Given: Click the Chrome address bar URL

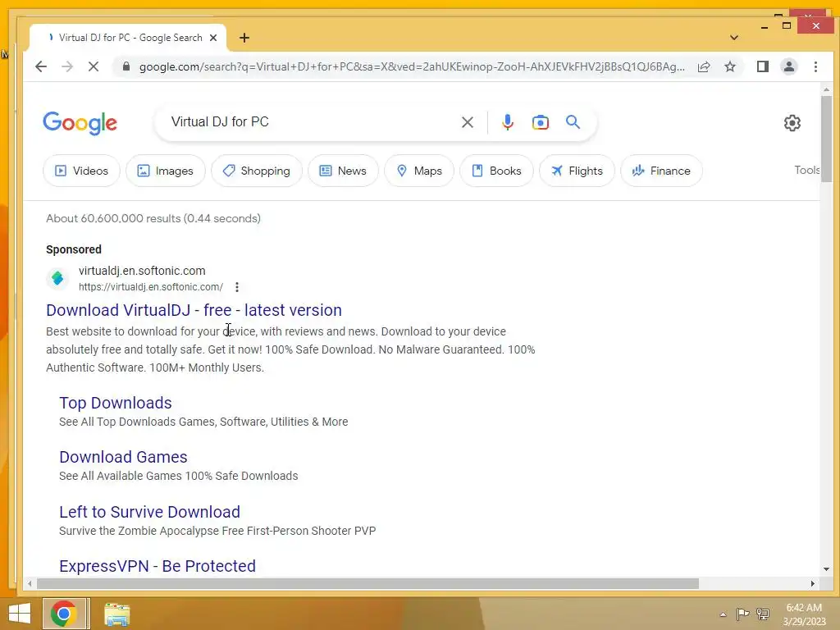Looking at the screenshot, I should tap(412, 66).
